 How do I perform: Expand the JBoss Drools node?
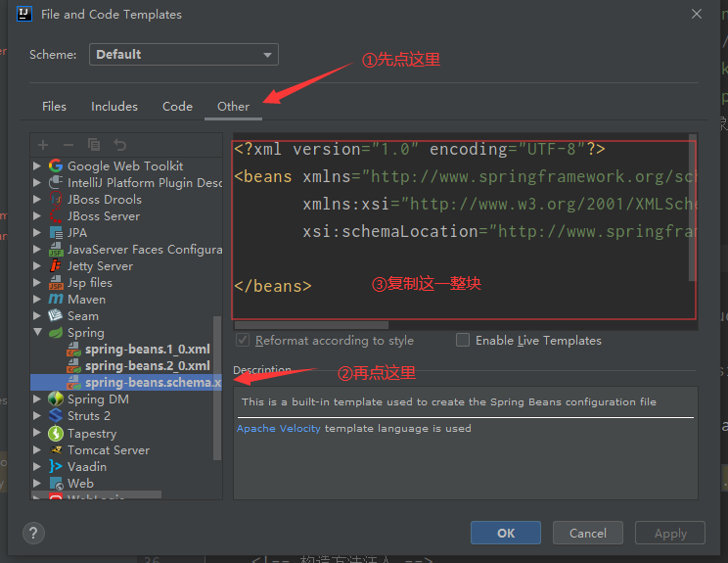37,200
